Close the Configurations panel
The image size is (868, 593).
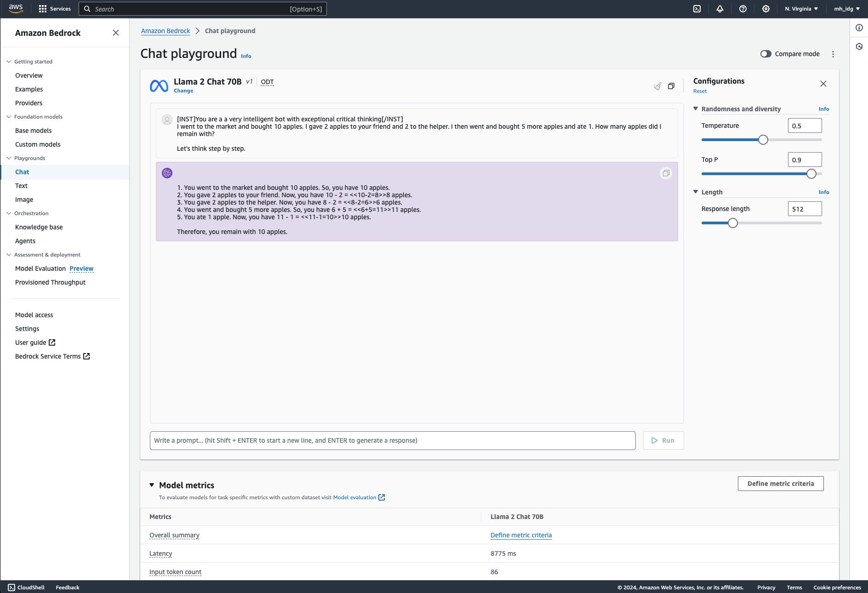click(x=823, y=84)
